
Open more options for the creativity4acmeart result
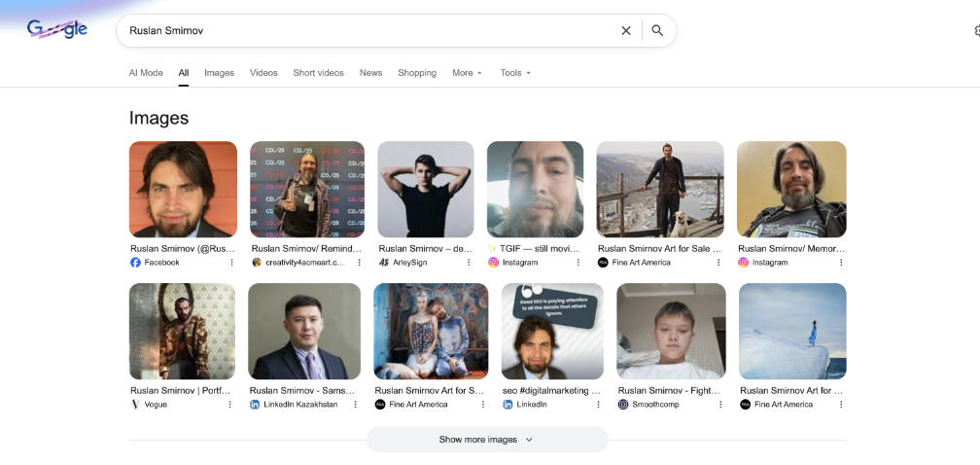360,263
